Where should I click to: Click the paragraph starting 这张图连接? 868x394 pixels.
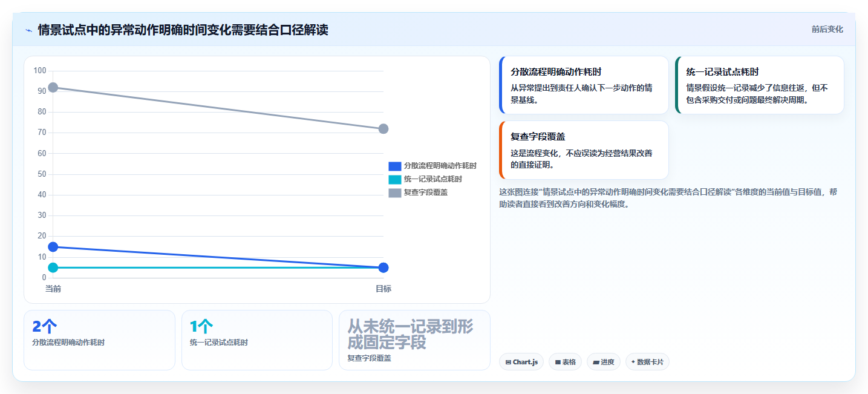coord(668,198)
